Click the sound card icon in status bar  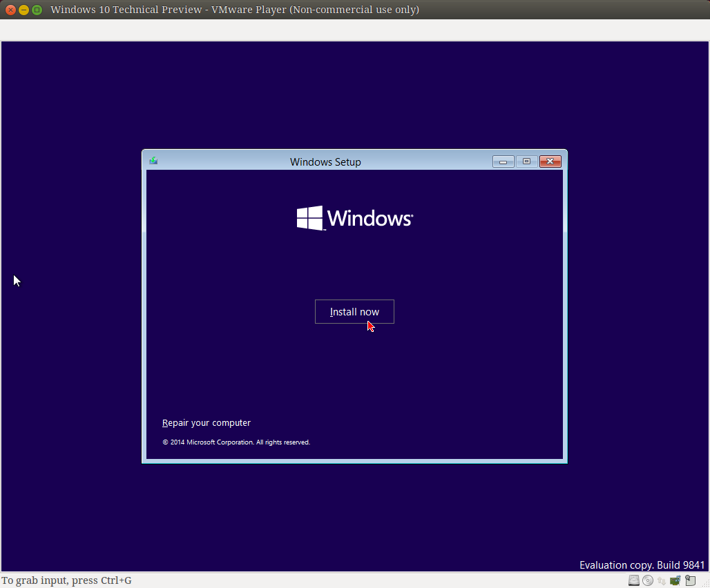click(675, 580)
